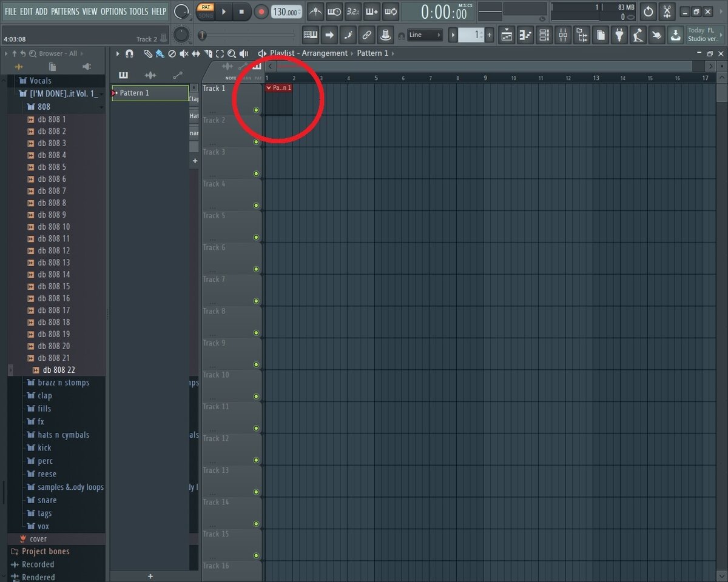Image resolution: width=728 pixels, height=582 pixels.
Task: Open the plugin picker plug icon
Action: (619, 35)
